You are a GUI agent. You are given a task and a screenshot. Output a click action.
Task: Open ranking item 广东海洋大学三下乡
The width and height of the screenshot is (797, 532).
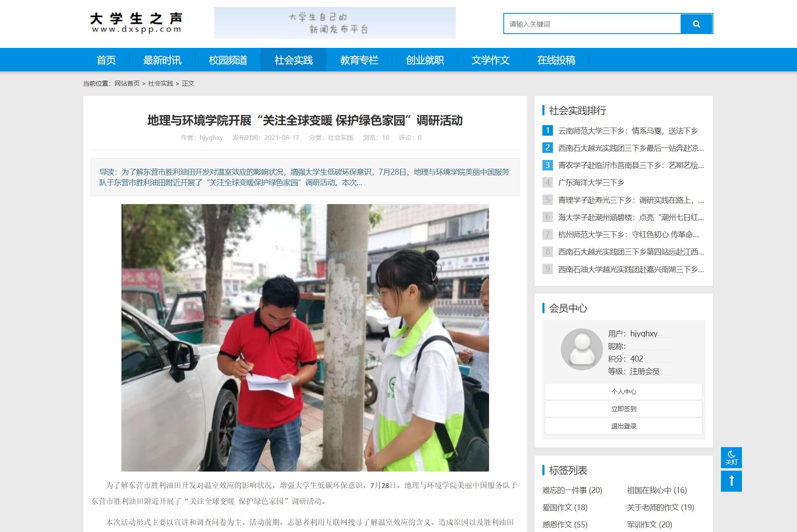[x=591, y=182]
